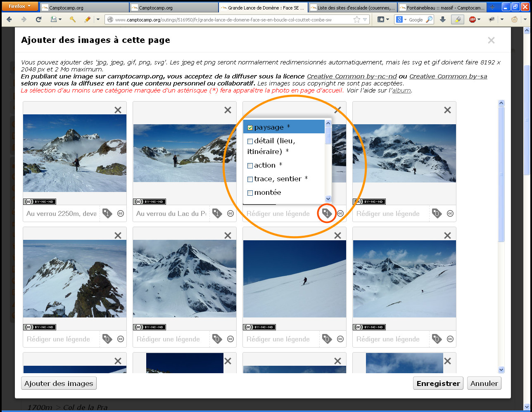Click the red-circled tag icon beside the open category list

click(327, 213)
